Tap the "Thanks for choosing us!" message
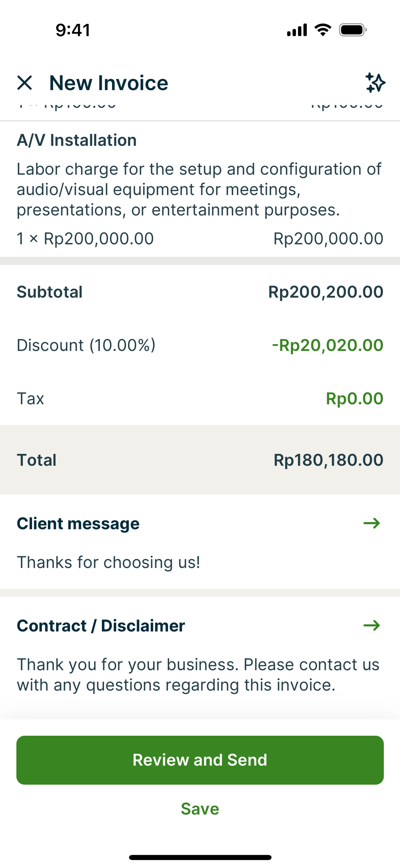Screen dimensions: 400x868 tap(108, 562)
